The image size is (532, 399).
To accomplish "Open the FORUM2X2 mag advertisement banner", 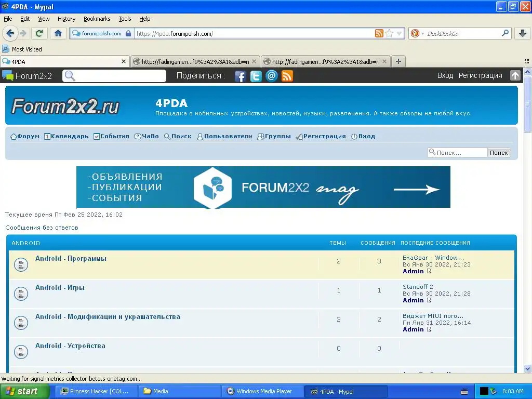I will (263, 187).
